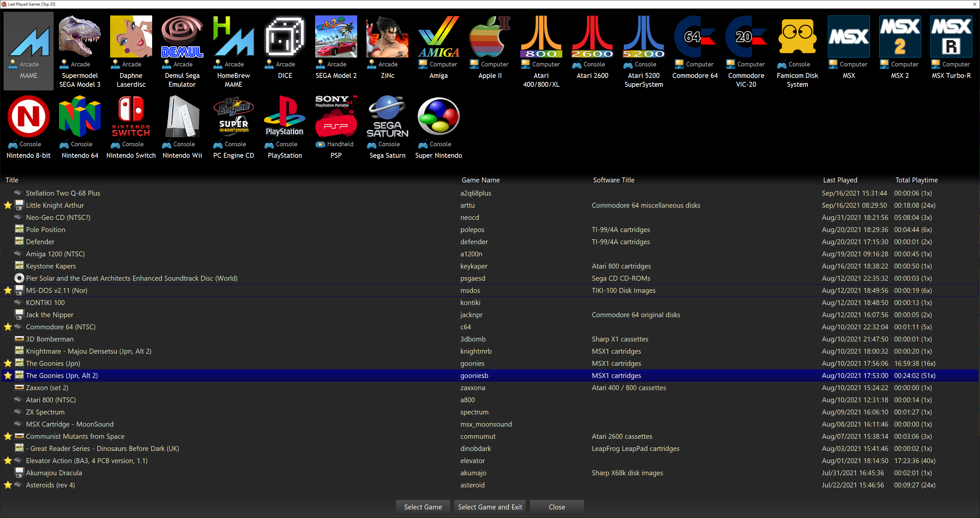
Task: Toggle favorite star on Elevator Action row
Action: tap(8, 461)
